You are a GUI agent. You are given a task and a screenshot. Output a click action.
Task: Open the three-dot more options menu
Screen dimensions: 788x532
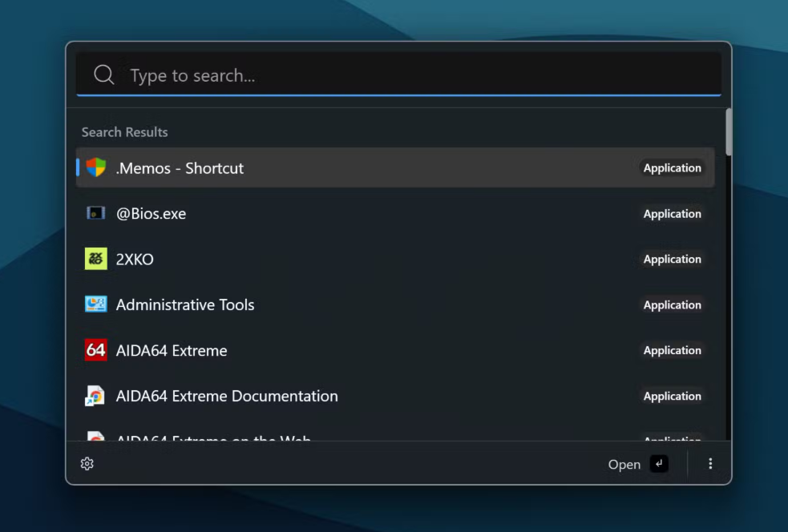coord(710,464)
